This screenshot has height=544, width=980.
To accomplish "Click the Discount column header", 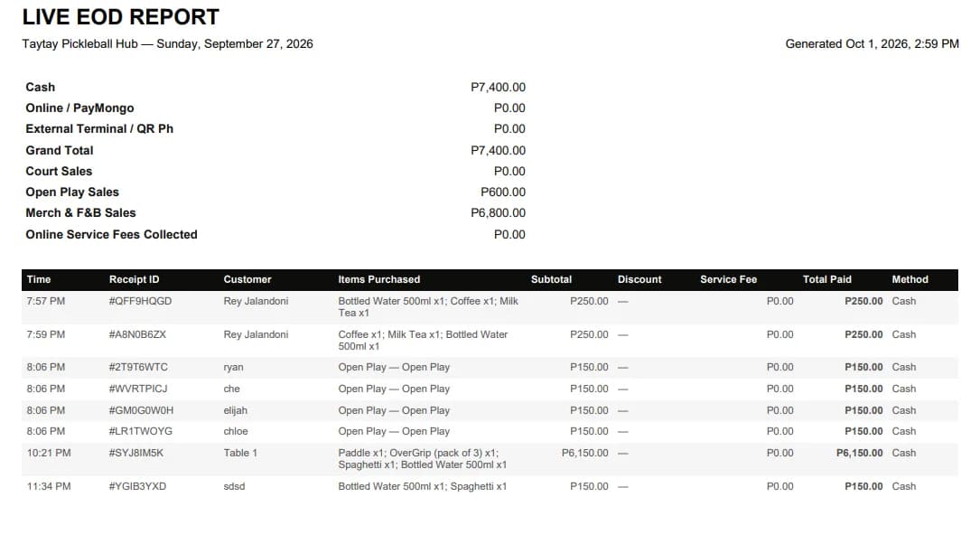I will pyautogui.click(x=639, y=279).
